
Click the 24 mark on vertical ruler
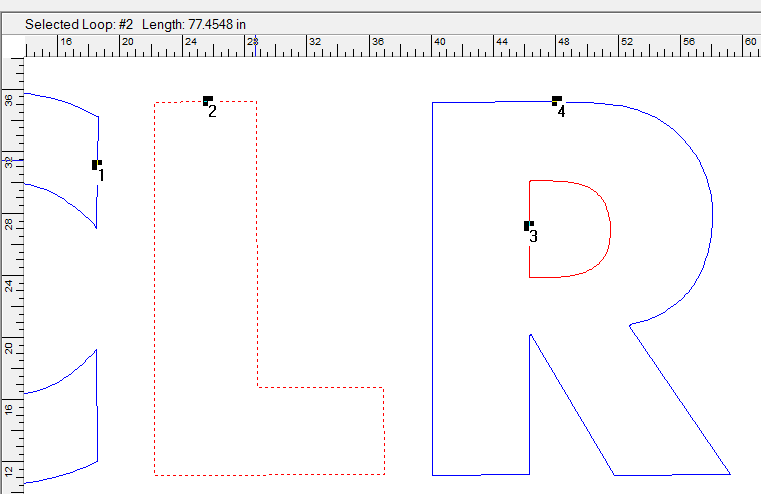10,285
